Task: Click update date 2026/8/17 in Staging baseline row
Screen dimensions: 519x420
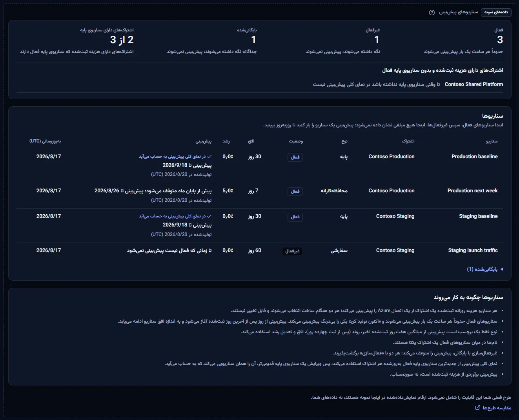Action: point(49,216)
